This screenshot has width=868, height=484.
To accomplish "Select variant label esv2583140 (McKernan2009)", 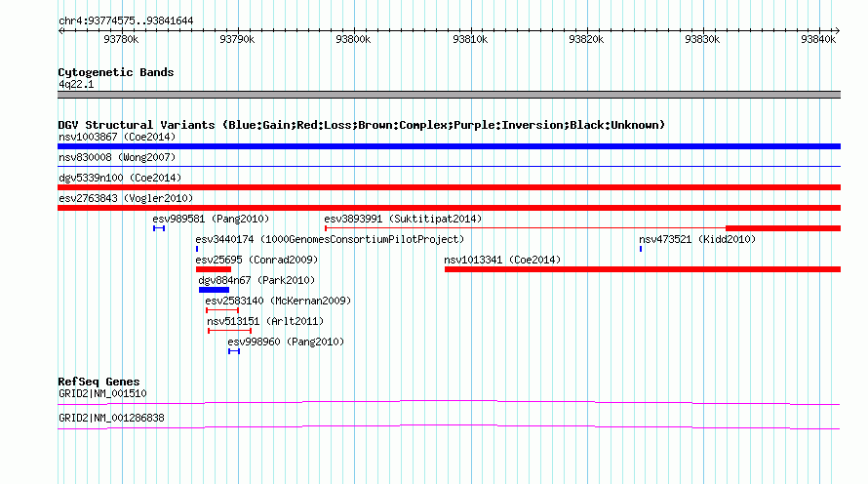I will click(x=279, y=301).
